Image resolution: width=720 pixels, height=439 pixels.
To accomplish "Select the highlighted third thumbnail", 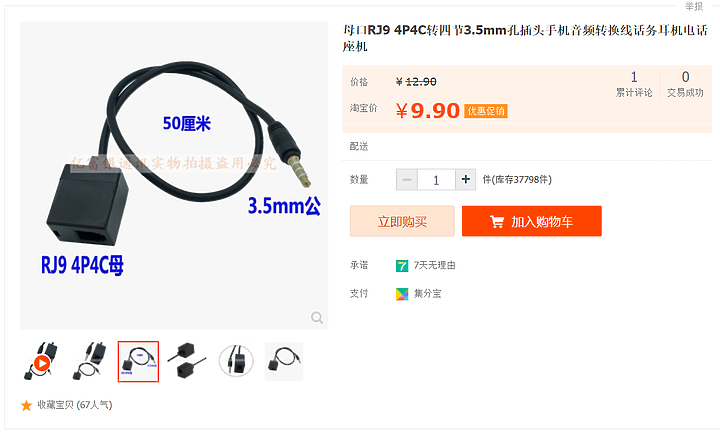I will [x=138, y=361].
